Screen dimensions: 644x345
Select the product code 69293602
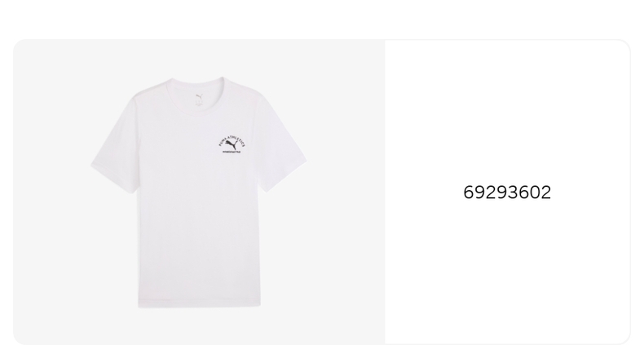click(507, 192)
